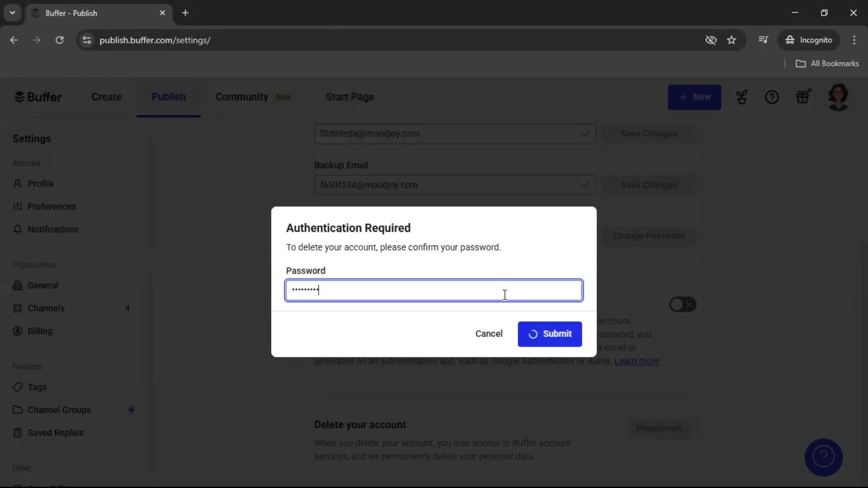Click the tracking protection eye icon

coord(711,40)
